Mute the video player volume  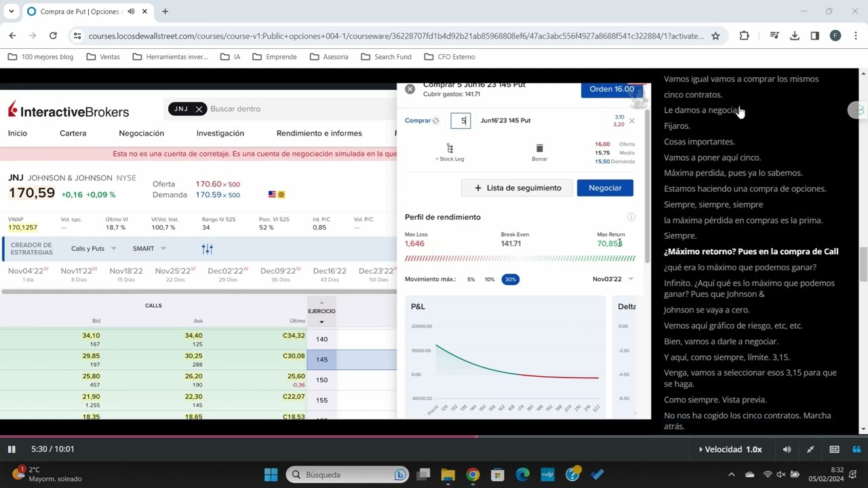(x=787, y=449)
